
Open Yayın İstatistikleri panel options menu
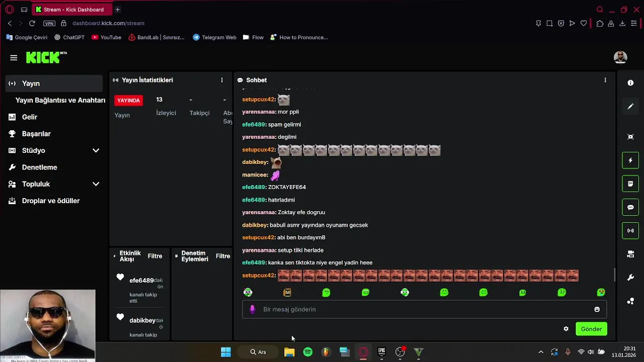click(x=222, y=80)
